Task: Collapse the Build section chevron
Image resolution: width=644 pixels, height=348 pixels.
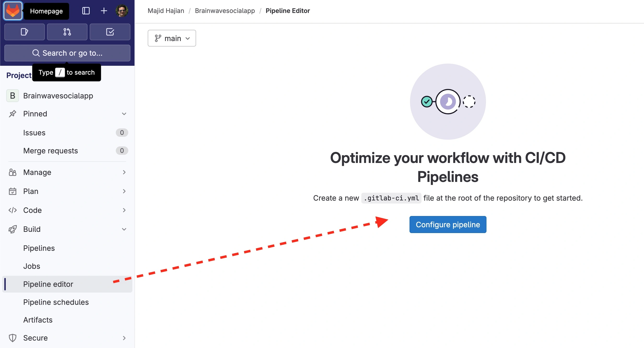Action: point(124,229)
